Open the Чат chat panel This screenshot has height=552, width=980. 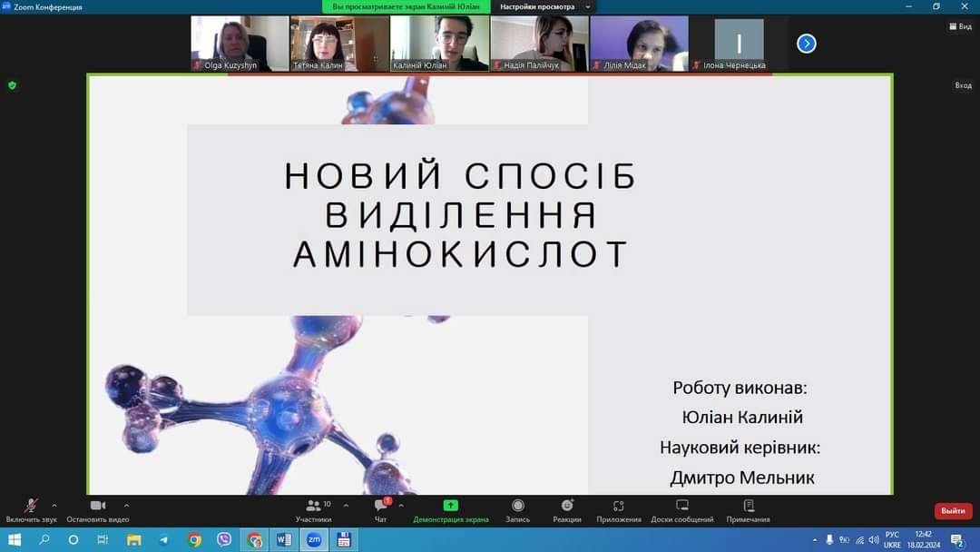click(381, 510)
